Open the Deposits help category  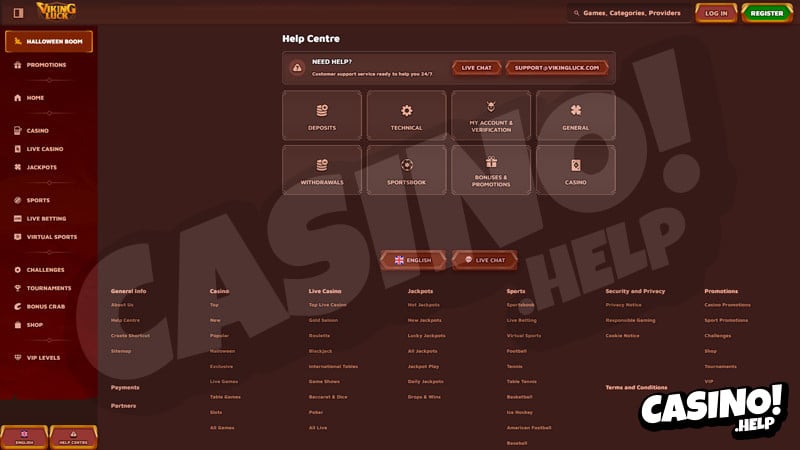(x=322, y=115)
